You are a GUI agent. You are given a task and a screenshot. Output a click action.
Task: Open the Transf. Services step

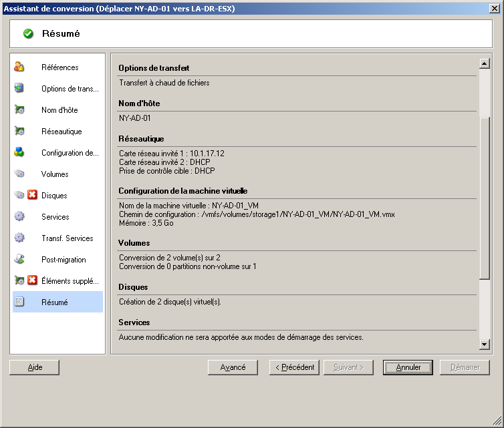tap(68, 238)
